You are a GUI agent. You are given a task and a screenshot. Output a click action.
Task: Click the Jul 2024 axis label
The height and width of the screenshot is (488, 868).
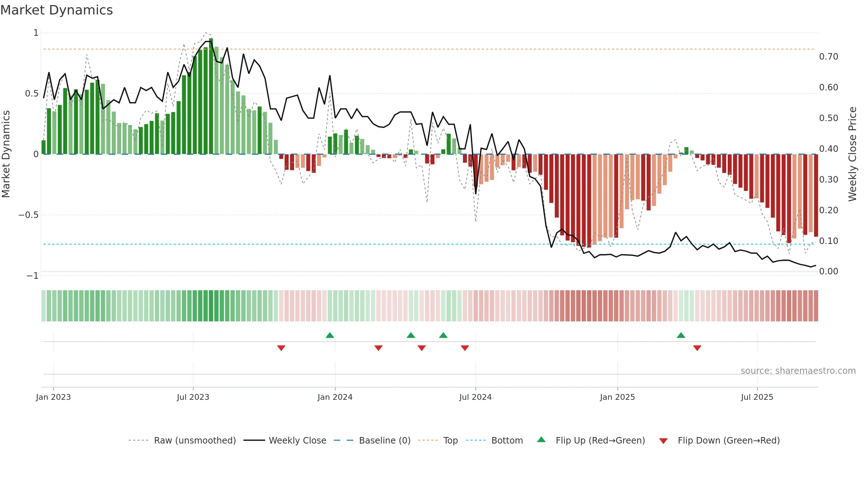click(x=476, y=397)
